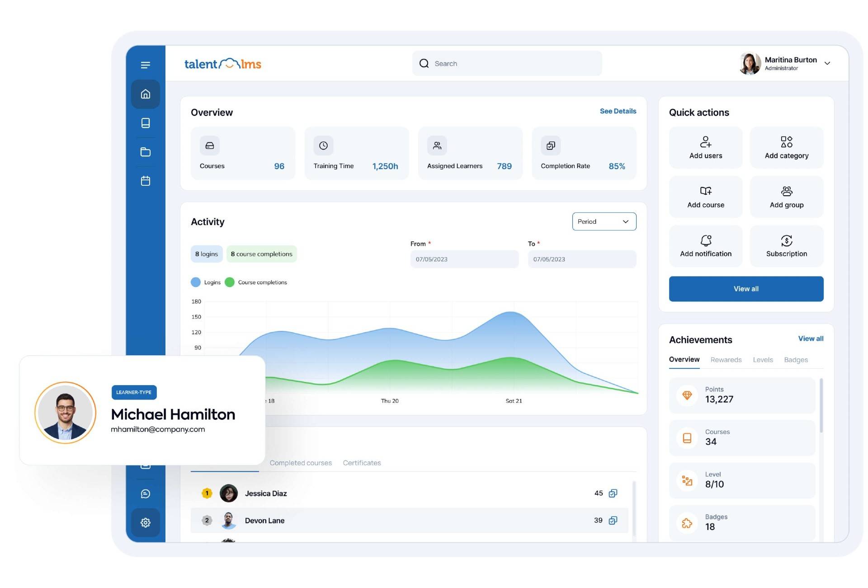This screenshot has width=868, height=588.
Task: Open the settings gear in sidebar
Action: point(145,522)
